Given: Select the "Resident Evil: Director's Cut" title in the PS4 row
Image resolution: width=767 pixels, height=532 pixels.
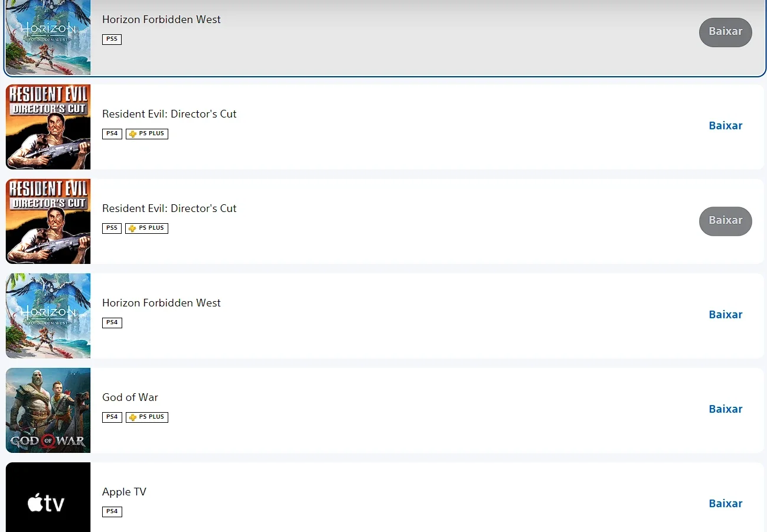Looking at the screenshot, I should [x=169, y=114].
